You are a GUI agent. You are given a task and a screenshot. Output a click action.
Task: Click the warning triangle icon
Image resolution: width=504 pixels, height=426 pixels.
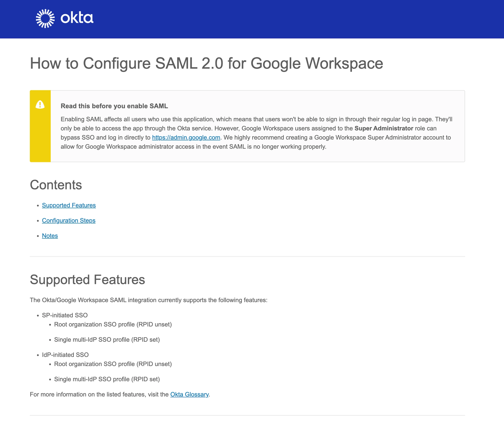(x=40, y=104)
